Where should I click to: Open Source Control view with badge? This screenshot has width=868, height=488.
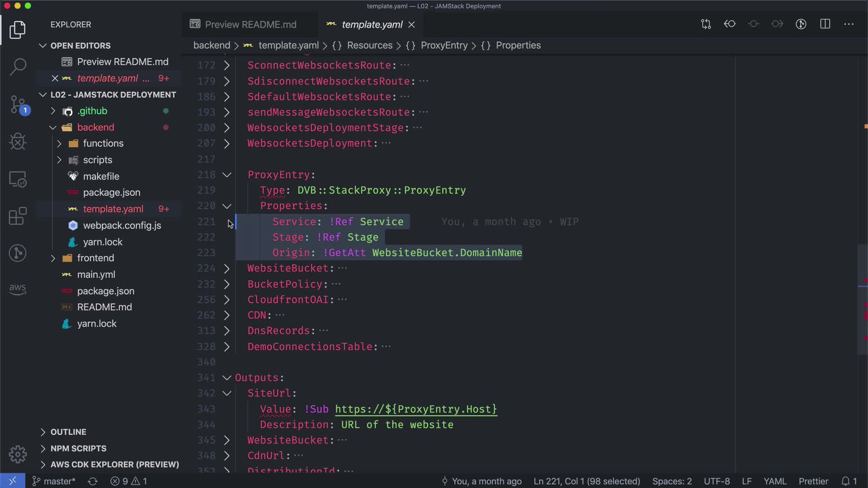tap(18, 105)
